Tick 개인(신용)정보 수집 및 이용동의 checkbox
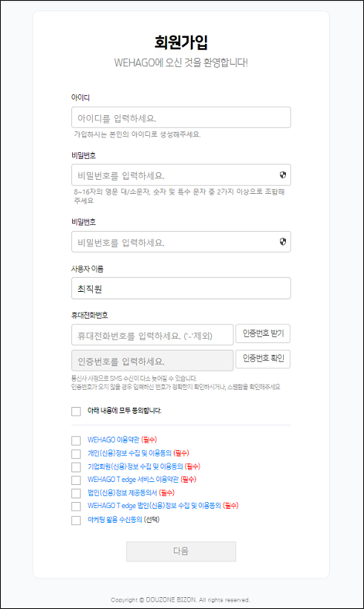 (x=76, y=454)
